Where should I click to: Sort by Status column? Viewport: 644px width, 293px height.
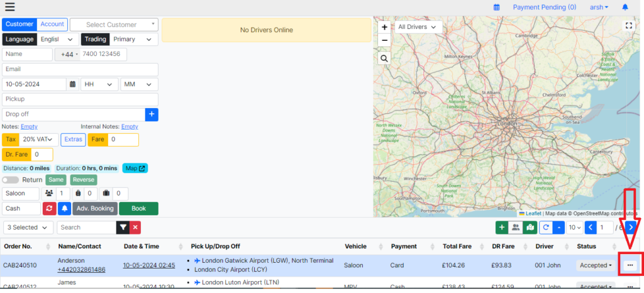tap(614, 246)
